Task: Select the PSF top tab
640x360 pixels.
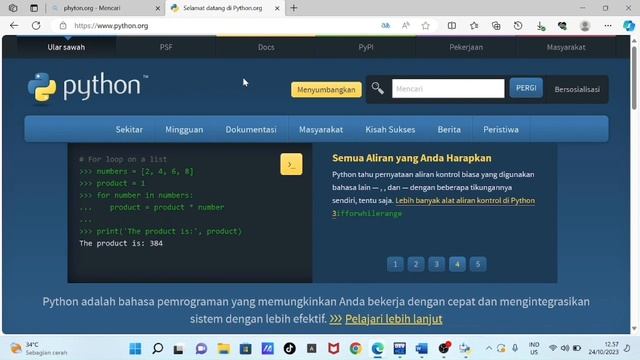Action: point(166,47)
